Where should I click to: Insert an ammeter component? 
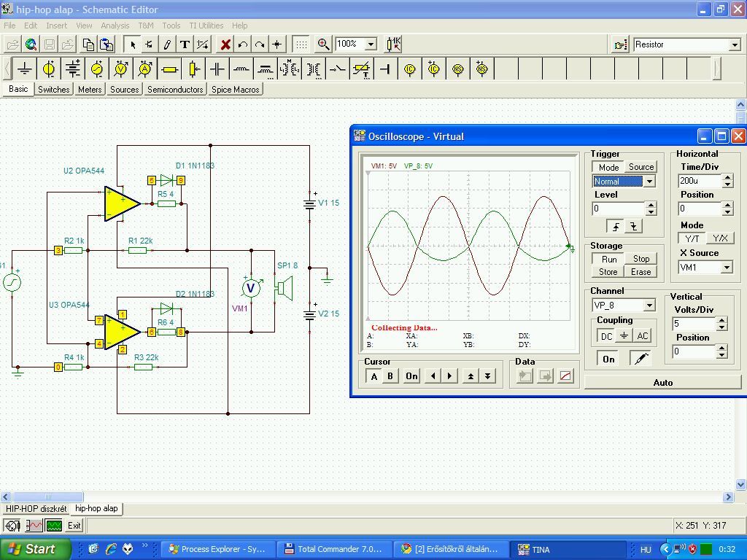click(145, 69)
